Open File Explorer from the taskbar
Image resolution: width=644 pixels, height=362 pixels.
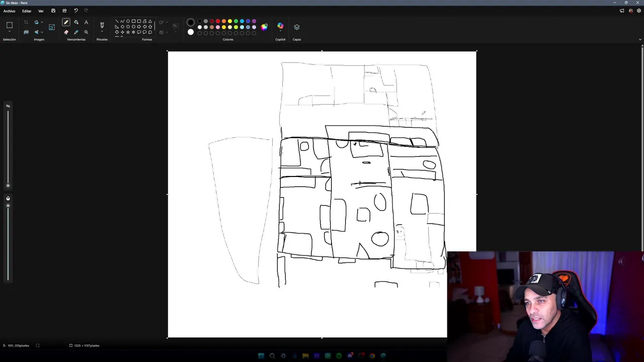305,356
